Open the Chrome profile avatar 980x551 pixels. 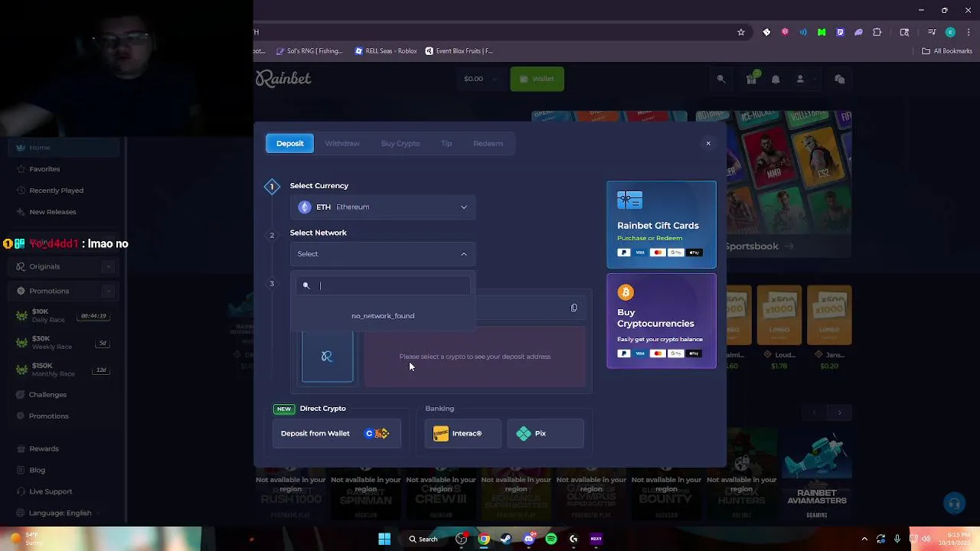click(950, 32)
